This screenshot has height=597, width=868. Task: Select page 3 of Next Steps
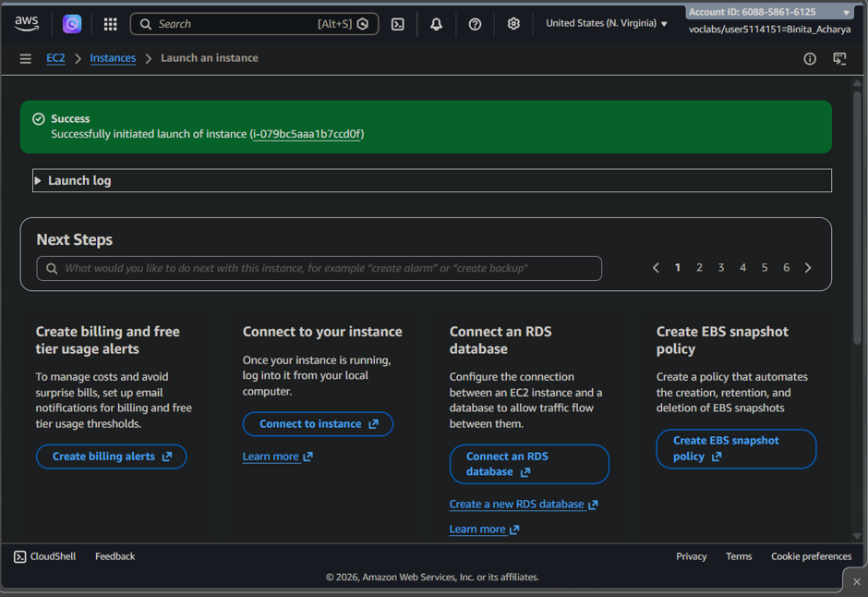click(721, 268)
